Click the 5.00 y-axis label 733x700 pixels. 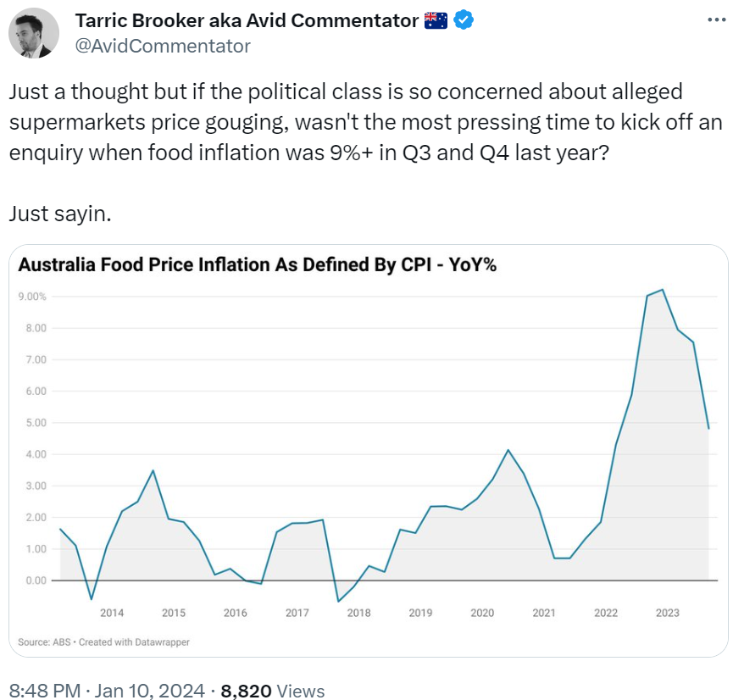click(x=35, y=423)
